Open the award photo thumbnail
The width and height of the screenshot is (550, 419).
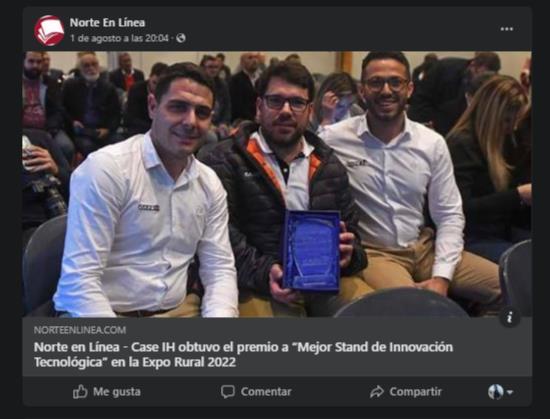[x=277, y=184]
